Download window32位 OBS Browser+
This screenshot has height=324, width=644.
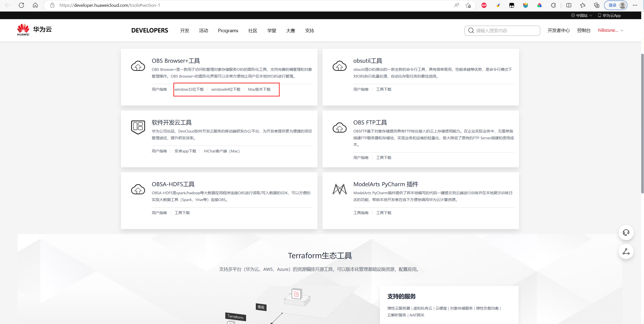(189, 89)
